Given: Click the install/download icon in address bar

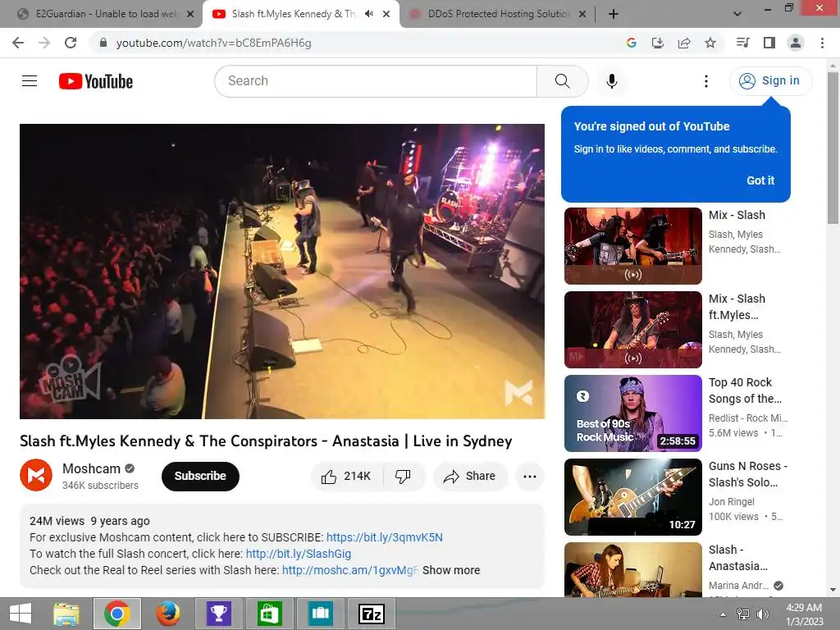Looking at the screenshot, I should pos(658,43).
